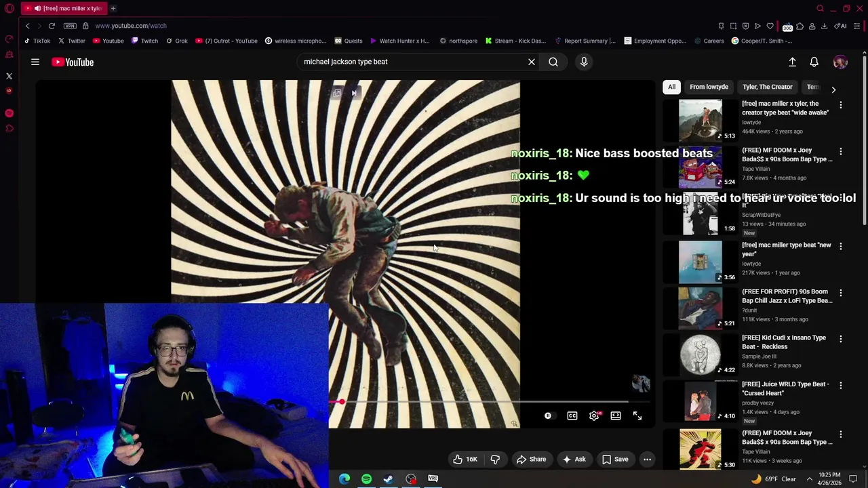Image resolution: width=868 pixels, height=488 pixels.
Task: Open more actions ellipsis under video
Action: pyautogui.click(x=647, y=459)
